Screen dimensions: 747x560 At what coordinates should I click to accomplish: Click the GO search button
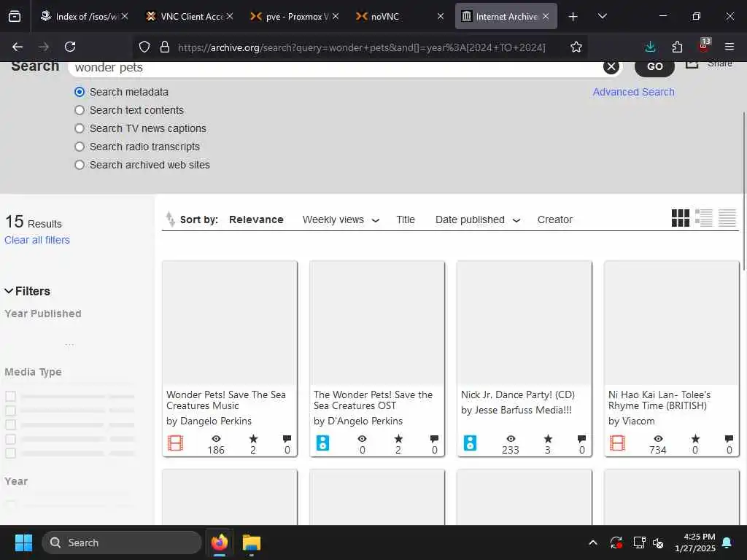click(654, 66)
